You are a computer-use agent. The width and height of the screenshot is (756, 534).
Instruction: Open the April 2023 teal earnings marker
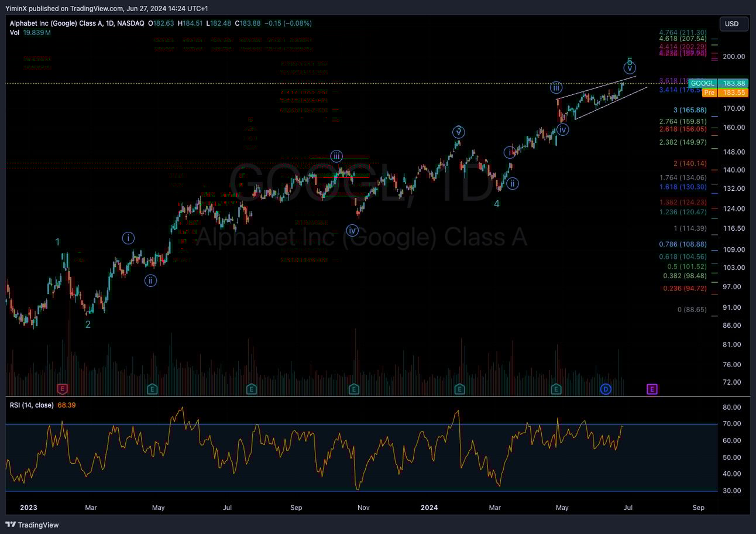click(x=152, y=389)
